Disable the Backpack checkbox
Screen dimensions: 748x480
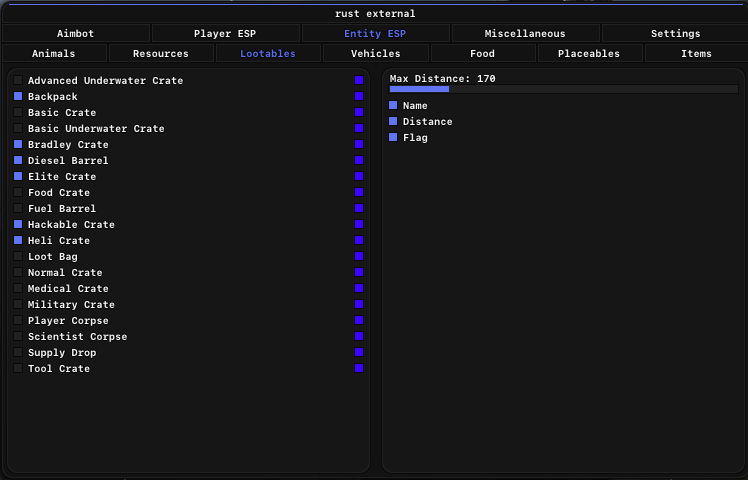click(18, 96)
